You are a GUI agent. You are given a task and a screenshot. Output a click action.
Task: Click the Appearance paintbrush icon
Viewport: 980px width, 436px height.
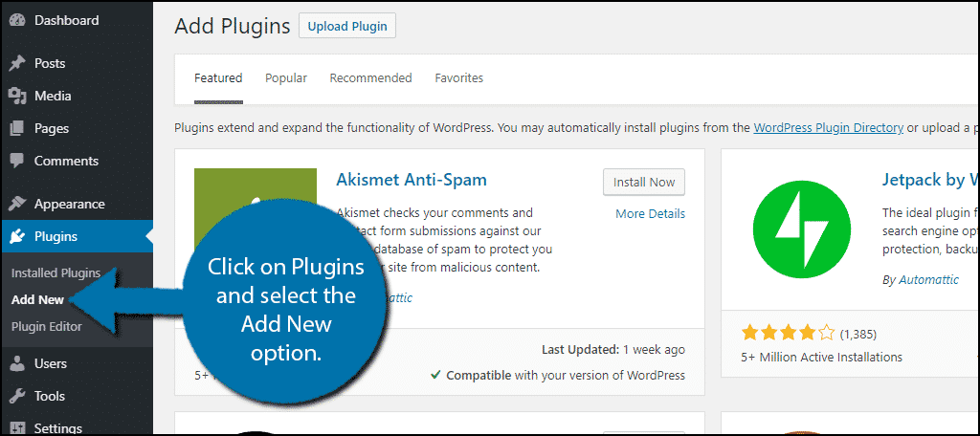[17, 205]
